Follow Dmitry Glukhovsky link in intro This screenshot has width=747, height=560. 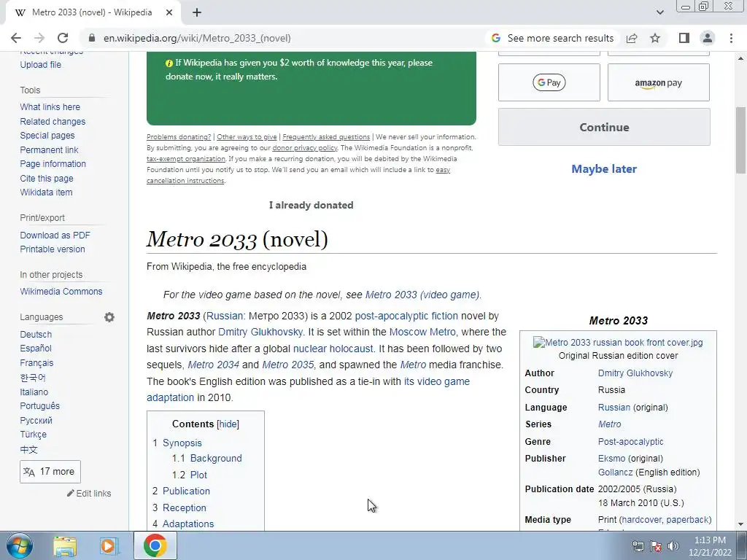(260, 332)
